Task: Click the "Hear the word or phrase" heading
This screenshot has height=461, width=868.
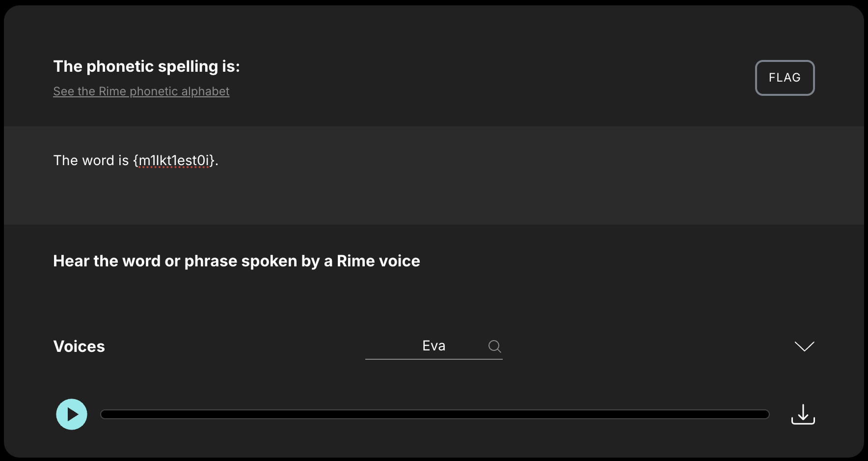Action: click(x=236, y=261)
